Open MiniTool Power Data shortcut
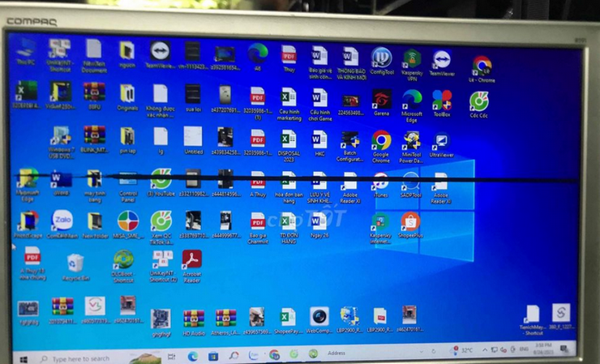The image size is (600, 364). point(411,148)
